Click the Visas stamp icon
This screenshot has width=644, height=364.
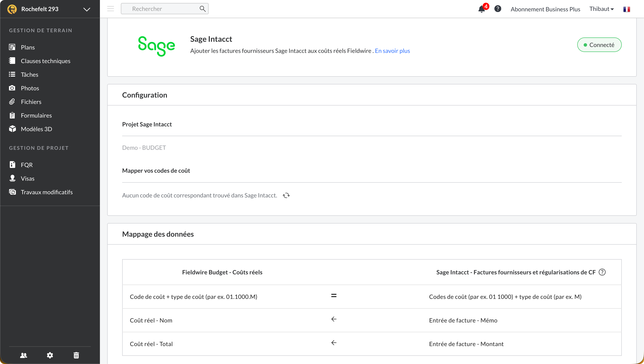click(12, 178)
